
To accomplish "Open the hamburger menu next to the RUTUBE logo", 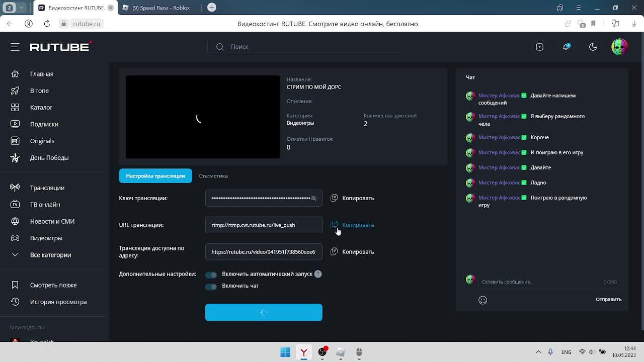I will (x=15, y=47).
